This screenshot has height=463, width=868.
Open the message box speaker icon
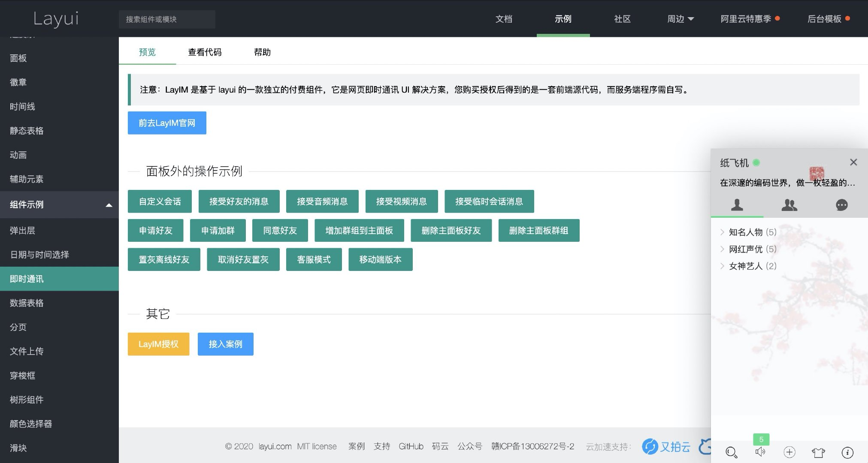tap(760, 452)
